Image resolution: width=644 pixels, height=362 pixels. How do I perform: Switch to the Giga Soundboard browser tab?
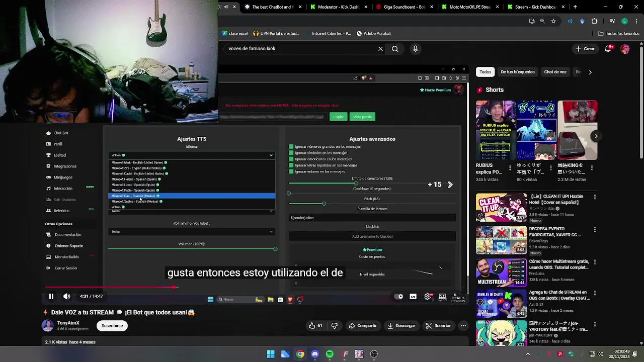pyautogui.click(x=404, y=7)
